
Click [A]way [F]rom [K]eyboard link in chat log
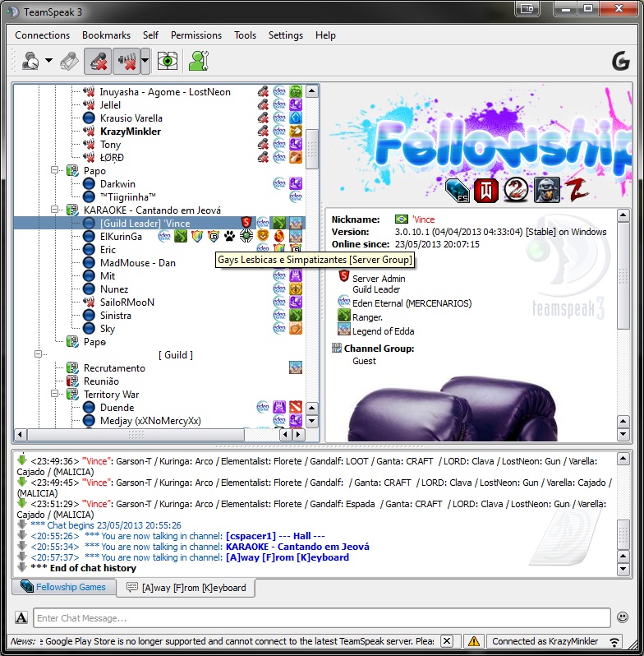287,557
